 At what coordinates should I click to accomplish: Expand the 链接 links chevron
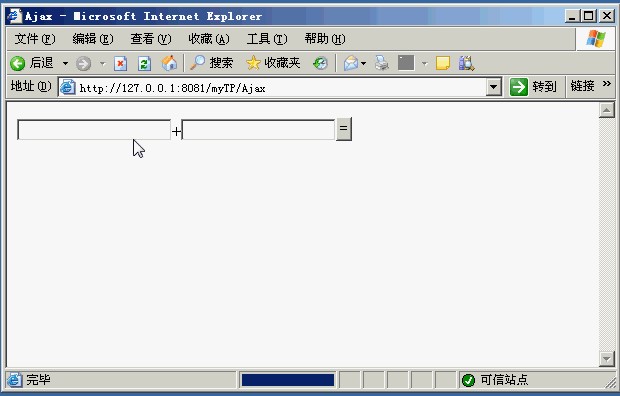pos(607,85)
